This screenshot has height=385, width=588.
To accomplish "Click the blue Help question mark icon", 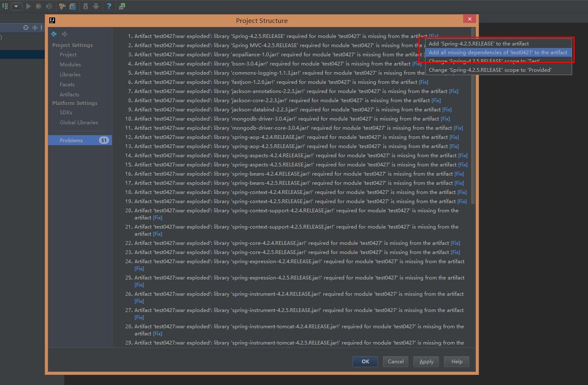I will pyautogui.click(x=109, y=6).
